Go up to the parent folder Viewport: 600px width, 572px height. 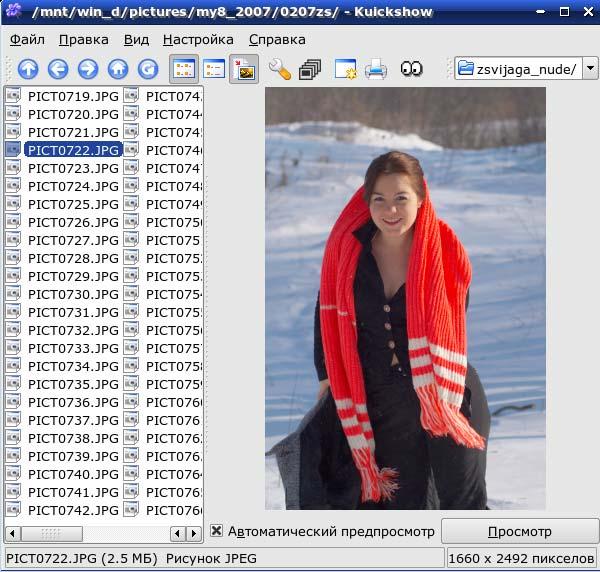coord(28,69)
